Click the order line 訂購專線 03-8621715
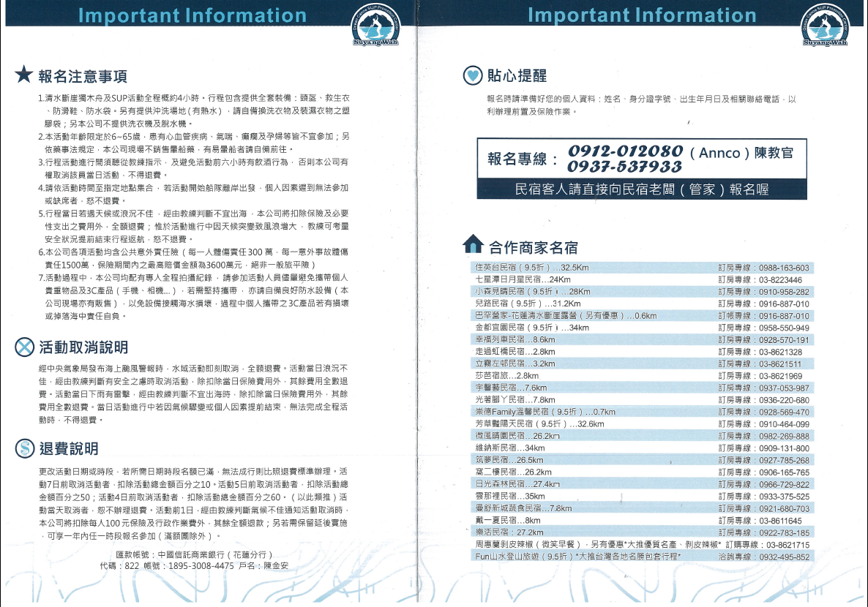The height and width of the screenshot is (607, 868). [x=768, y=545]
